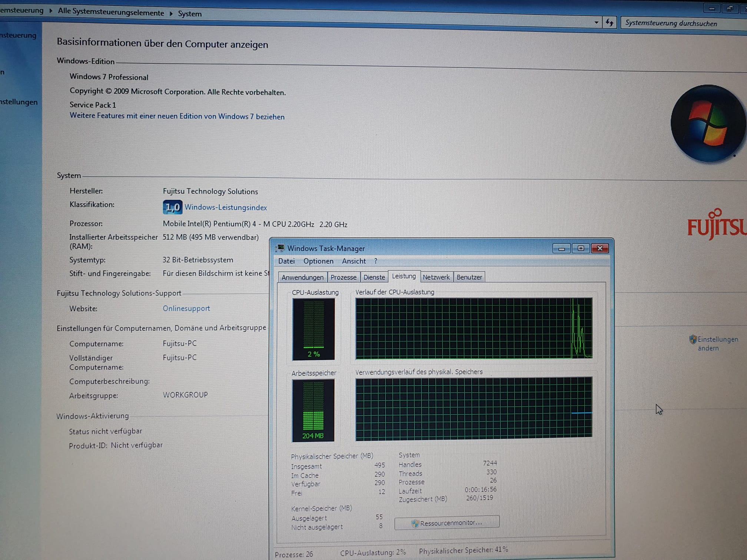Viewport: 747px width, 560px height.
Task: Click the Laufzeit value 0:00:16:56
Action: coord(481,490)
